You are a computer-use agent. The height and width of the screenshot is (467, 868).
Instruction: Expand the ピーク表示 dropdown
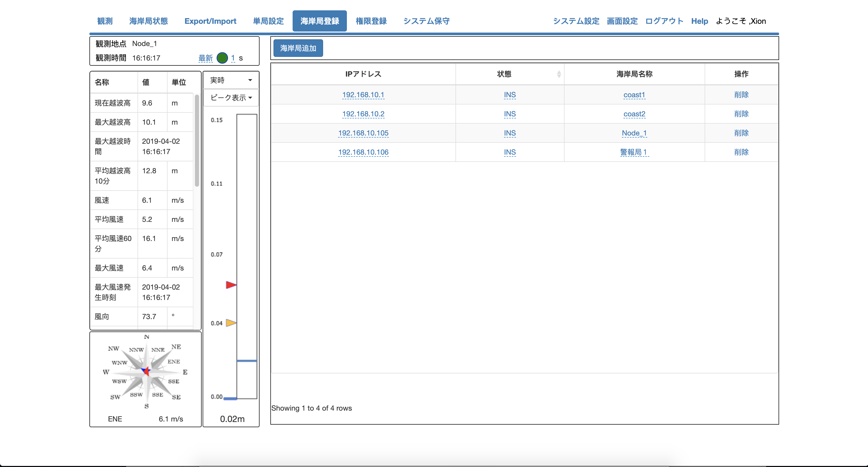point(231,98)
